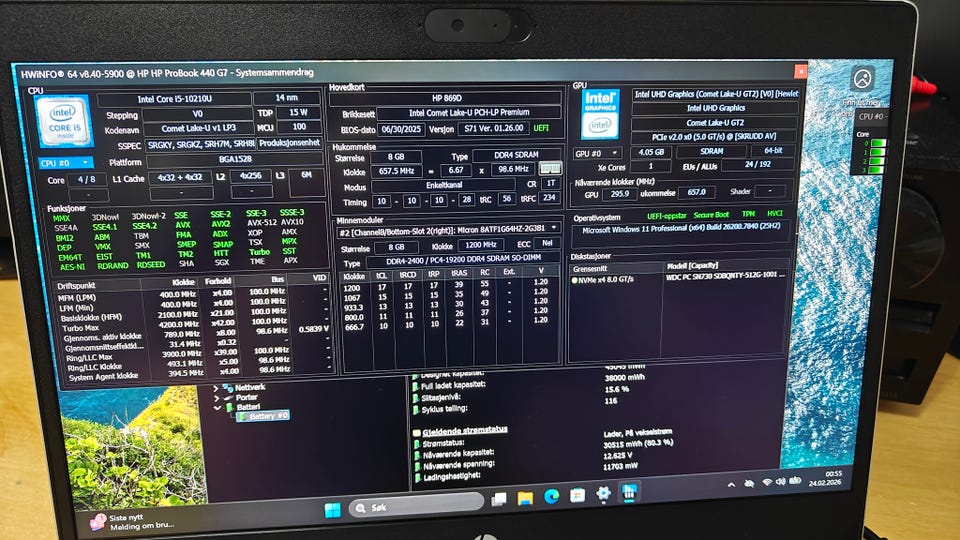The width and height of the screenshot is (960, 540).
Task: Open the volume tray icon
Action: click(x=781, y=482)
